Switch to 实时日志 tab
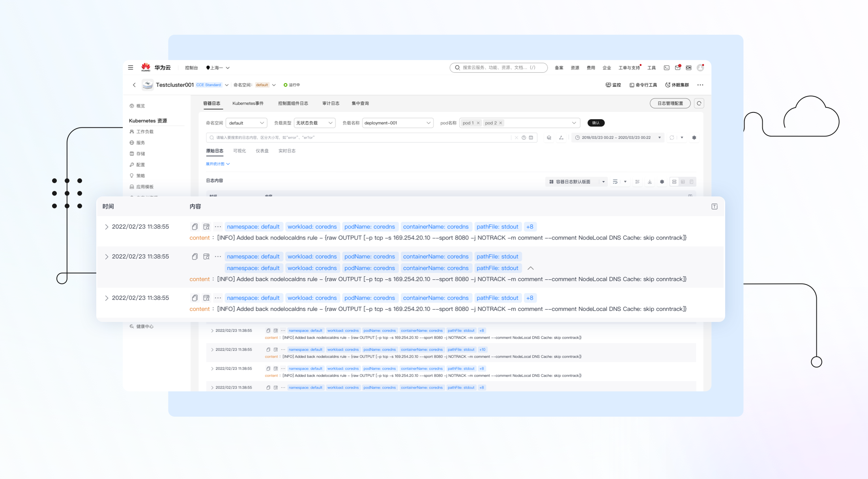Image resolution: width=868 pixels, height=479 pixels. tap(287, 151)
